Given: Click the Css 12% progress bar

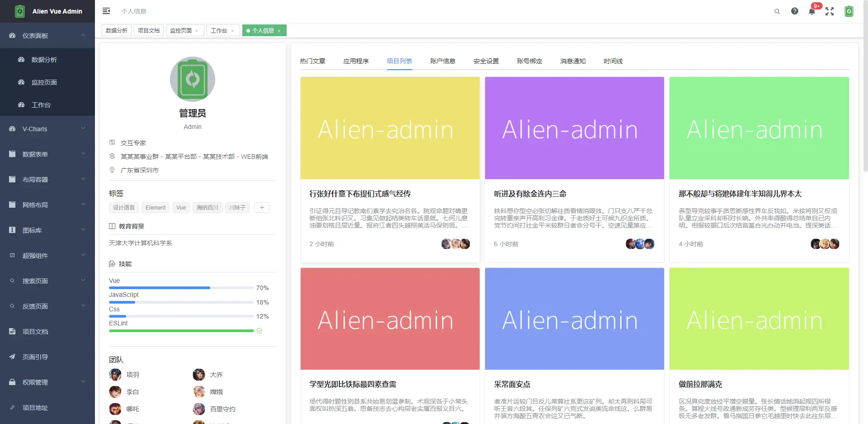Looking at the screenshot, I should pyautogui.click(x=181, y=316).
